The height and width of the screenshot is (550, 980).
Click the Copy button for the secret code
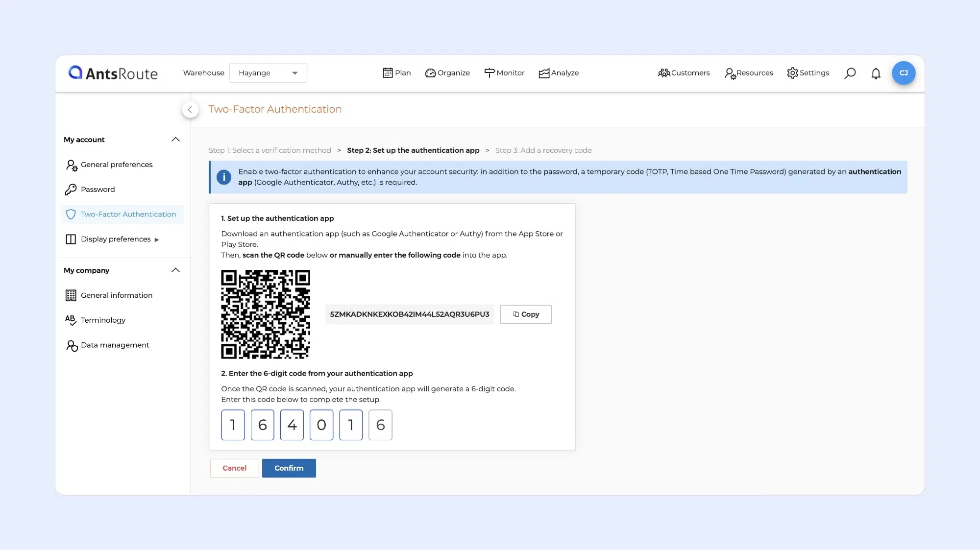click(x=526, y=314)
